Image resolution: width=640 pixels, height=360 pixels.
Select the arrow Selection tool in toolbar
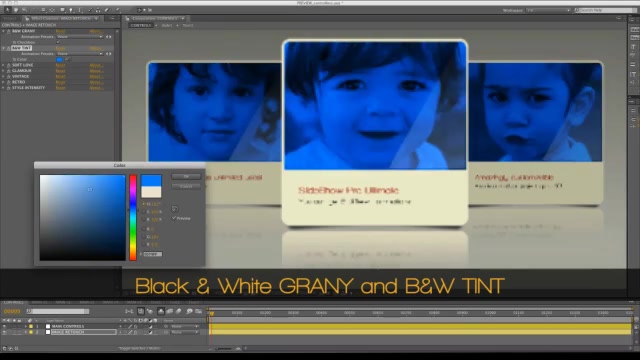tap(7, 10)
